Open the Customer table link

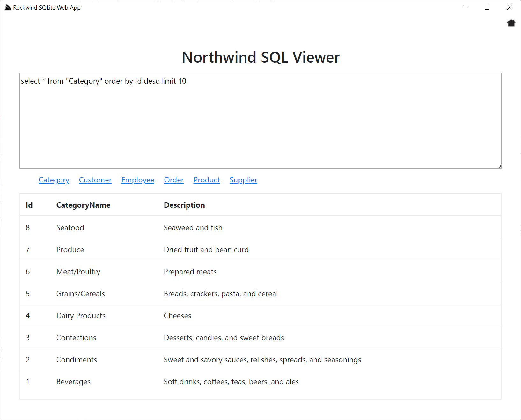pyautogui.click(x=95, y=180)
